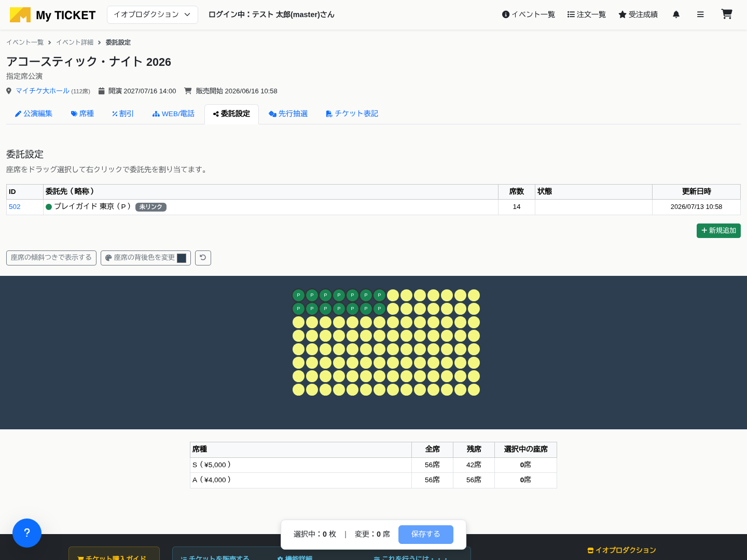Go to イベント詳細 breadcrumb
The width and height of the screenshot is (747, 560).
(75, 43)
